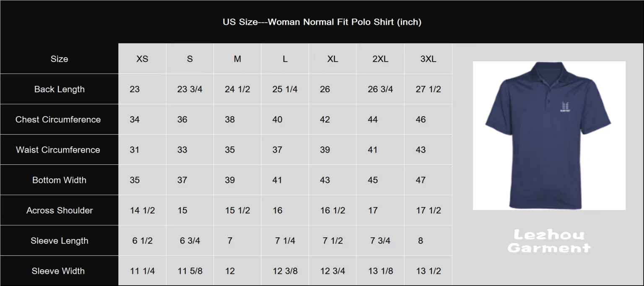
Task: Click the 16 1/2 across shoulder cell
Action: point(333,211)
